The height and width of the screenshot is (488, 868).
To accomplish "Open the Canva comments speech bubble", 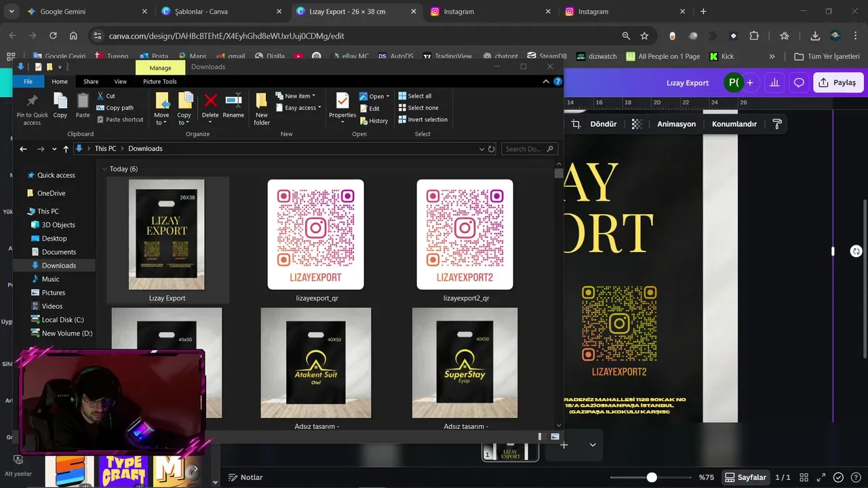I will click(799, 83).
